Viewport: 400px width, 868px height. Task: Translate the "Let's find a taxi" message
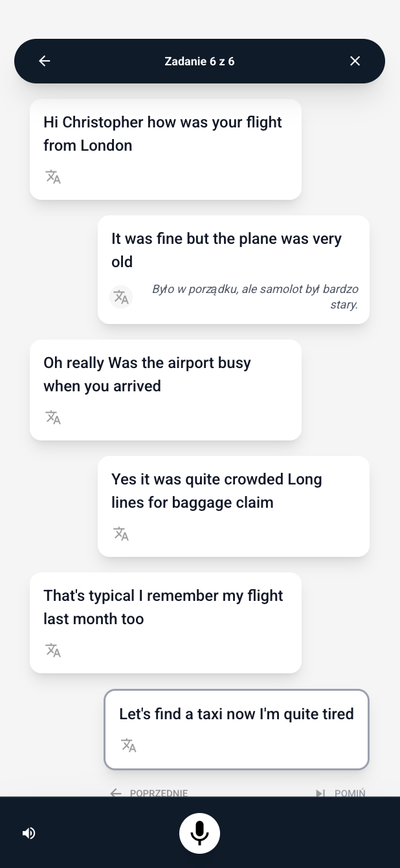click(x=129, y=745)
